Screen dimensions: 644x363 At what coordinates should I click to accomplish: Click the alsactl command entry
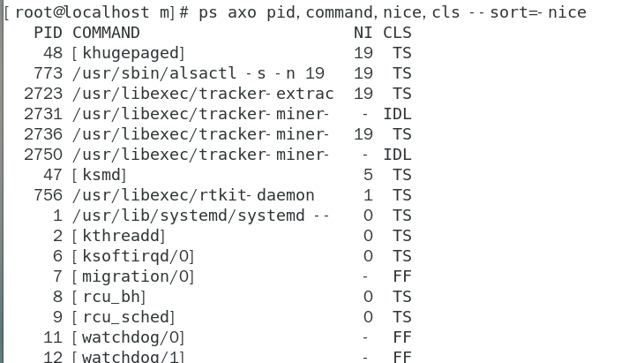198,73
